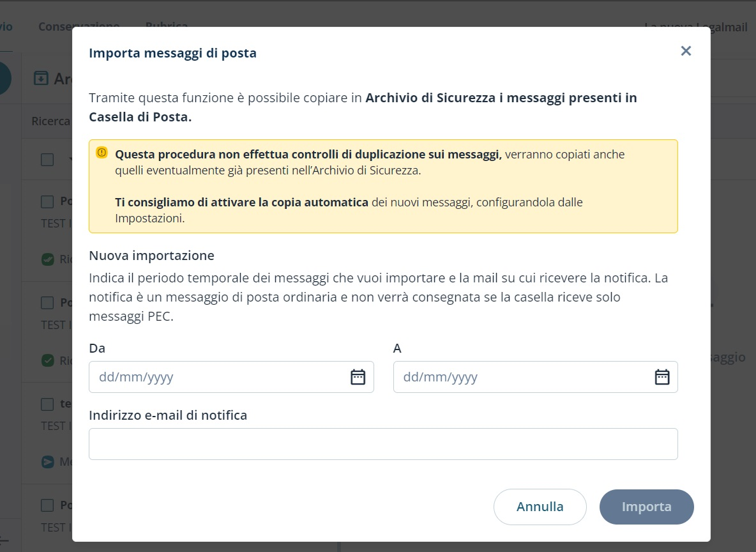Click the blue sent message arrow icon
The image size is (756, 552).
pos(47,461)
